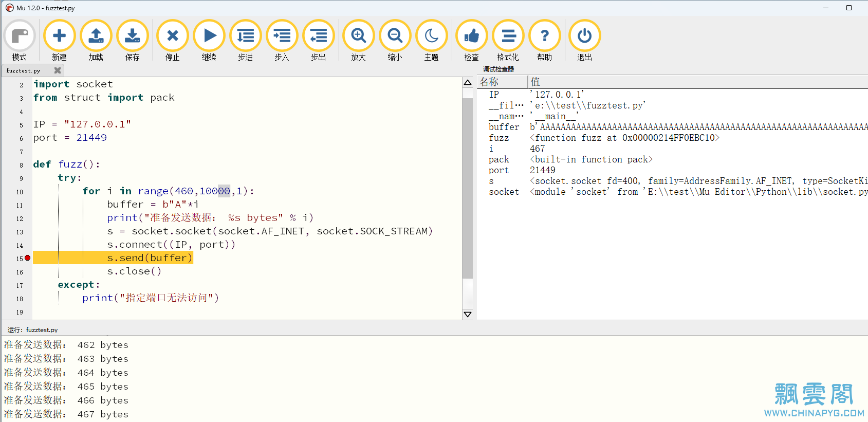
Task: Tidy the code with 格式化
Action: (508, 40)
